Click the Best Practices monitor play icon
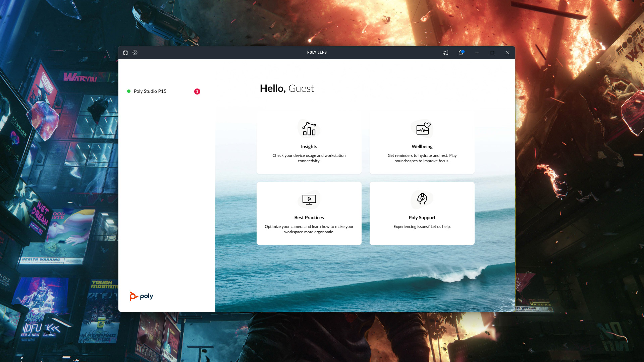 [309, 199]
